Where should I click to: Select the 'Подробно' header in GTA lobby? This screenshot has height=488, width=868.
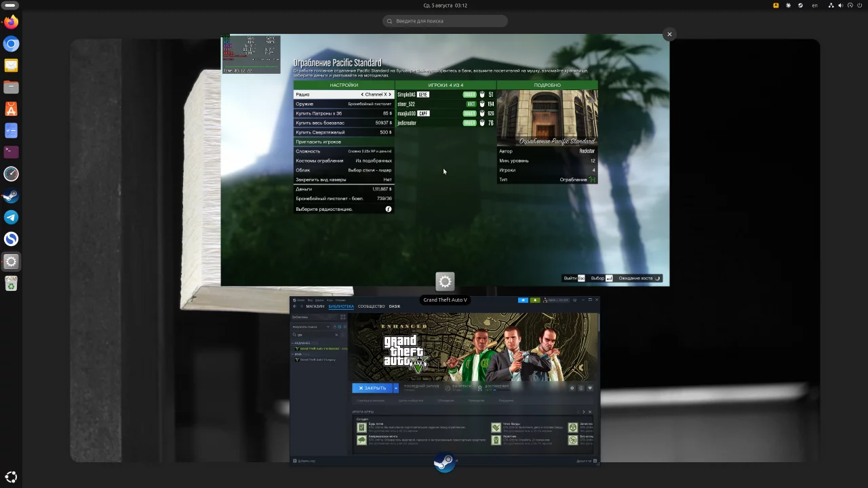coord(547,85)
